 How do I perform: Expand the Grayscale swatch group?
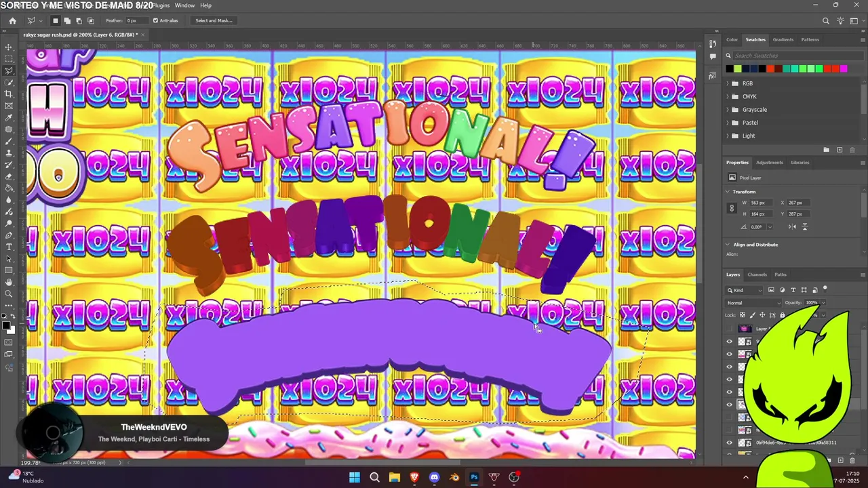727,110
